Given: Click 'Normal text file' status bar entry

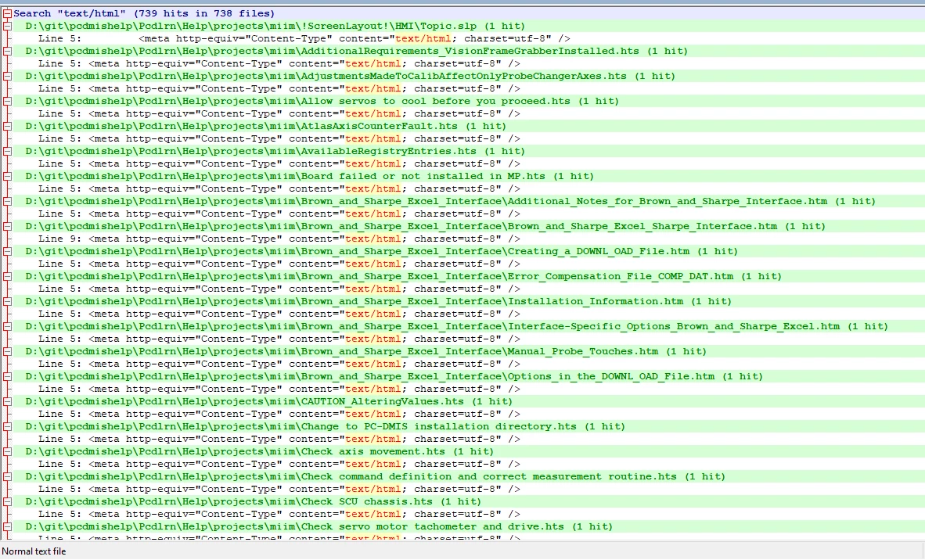Looking at the screenshot, I should [34, 551].
